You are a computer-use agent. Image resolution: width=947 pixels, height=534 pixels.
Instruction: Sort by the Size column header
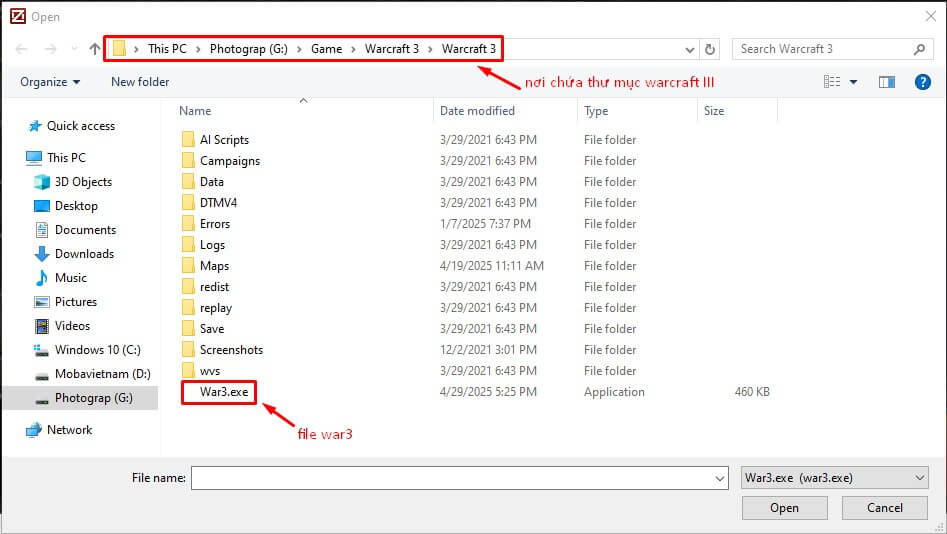pyautogui.click(x=714, y=111)
